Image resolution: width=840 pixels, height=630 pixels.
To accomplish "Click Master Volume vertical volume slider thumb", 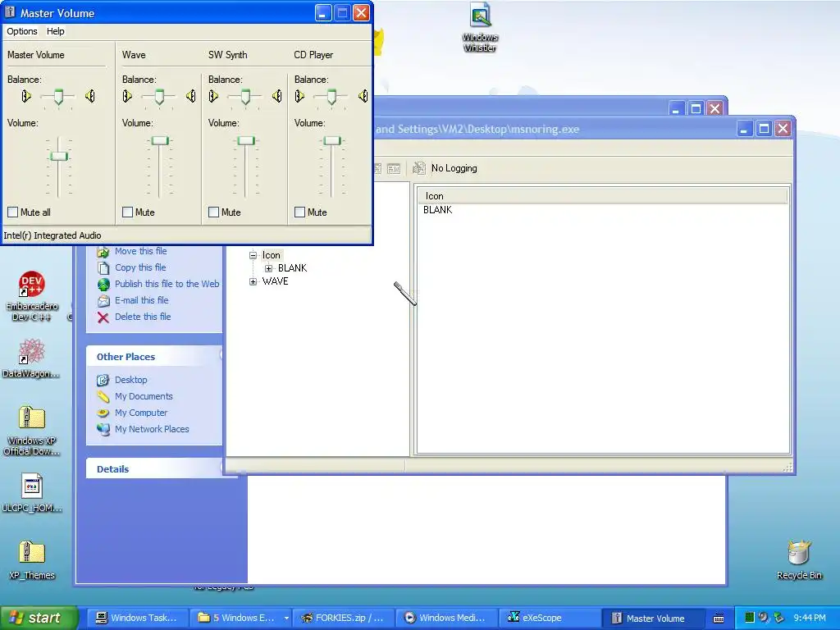I will coord(59,157).
